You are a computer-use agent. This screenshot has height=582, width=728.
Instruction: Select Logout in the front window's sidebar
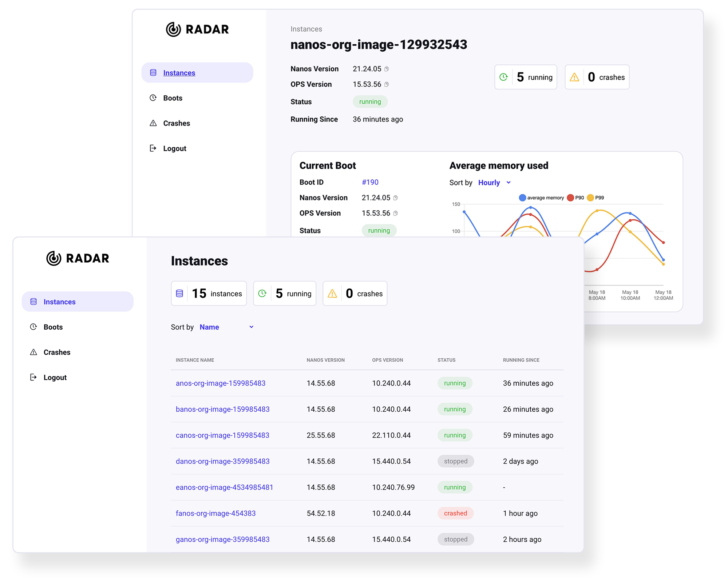click(x=55, y=378)
